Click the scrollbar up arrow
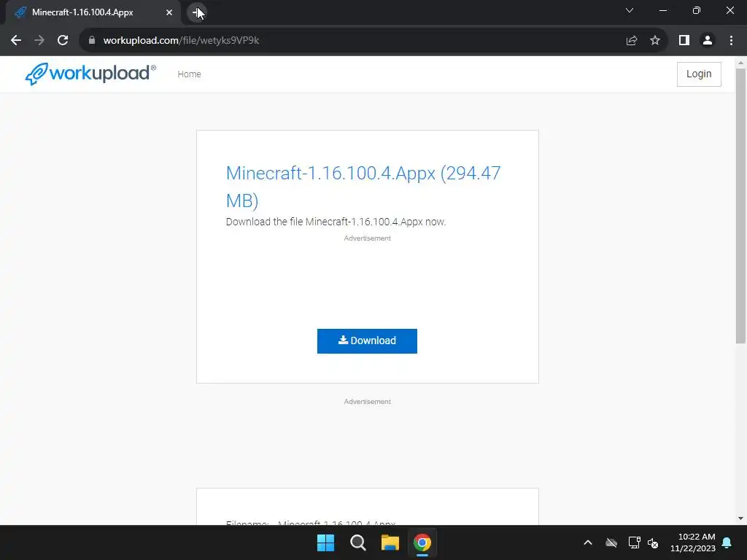The width and height of the screenshot is (747, 560). click(x=740, y=63)
